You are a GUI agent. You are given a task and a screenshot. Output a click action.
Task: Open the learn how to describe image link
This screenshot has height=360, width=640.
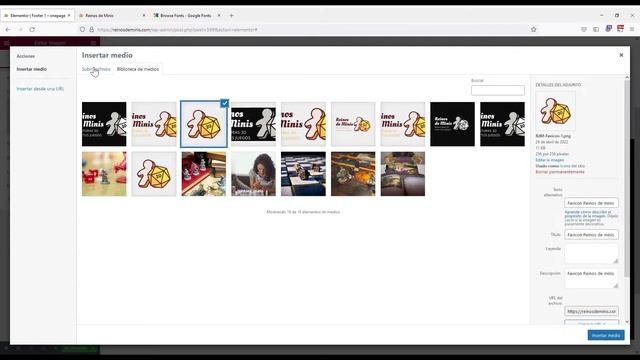(x=588, y=214)
